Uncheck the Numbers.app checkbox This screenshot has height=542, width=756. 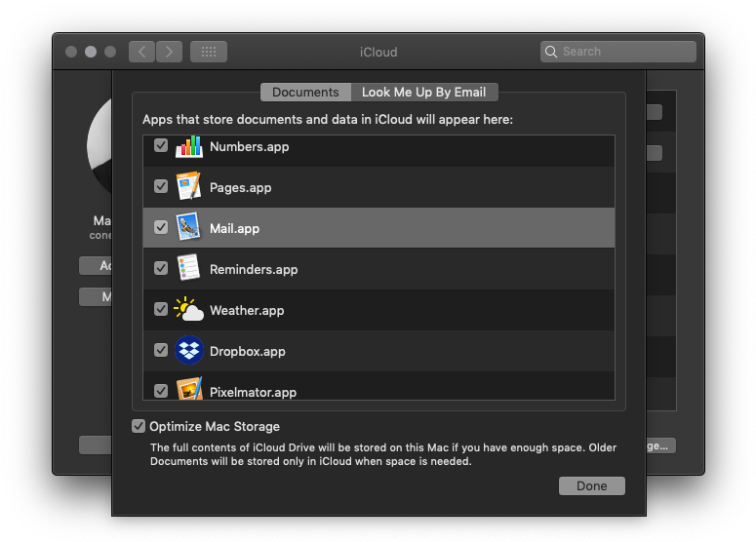click(x=161, y=146)
